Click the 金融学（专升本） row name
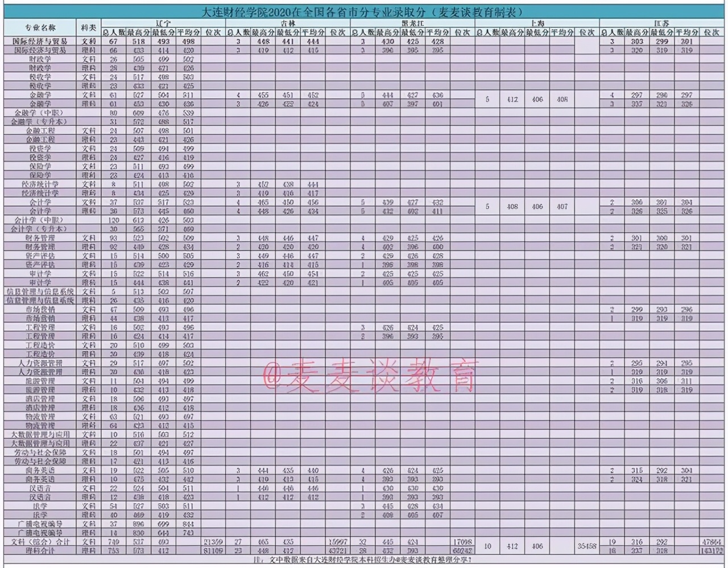This screenshot has height=568, width=728. tap(40, 122)
